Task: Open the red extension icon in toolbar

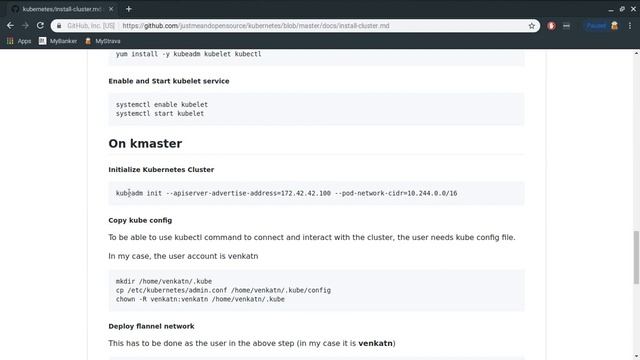Action: click(551, 26)
